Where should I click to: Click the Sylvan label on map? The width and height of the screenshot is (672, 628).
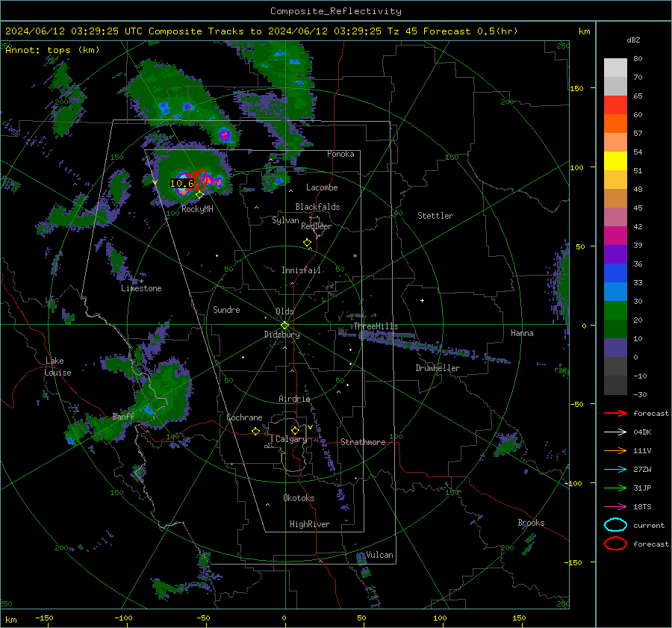coord(285,220)
